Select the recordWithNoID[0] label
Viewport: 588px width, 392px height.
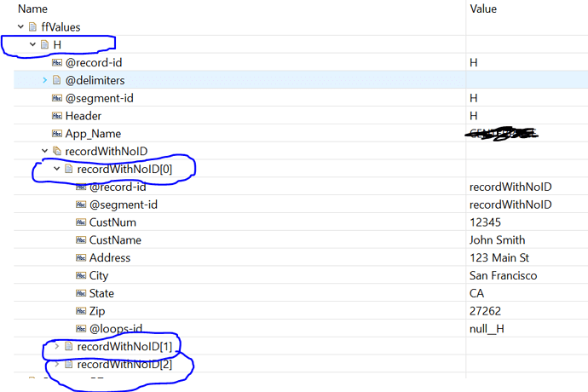124,170
